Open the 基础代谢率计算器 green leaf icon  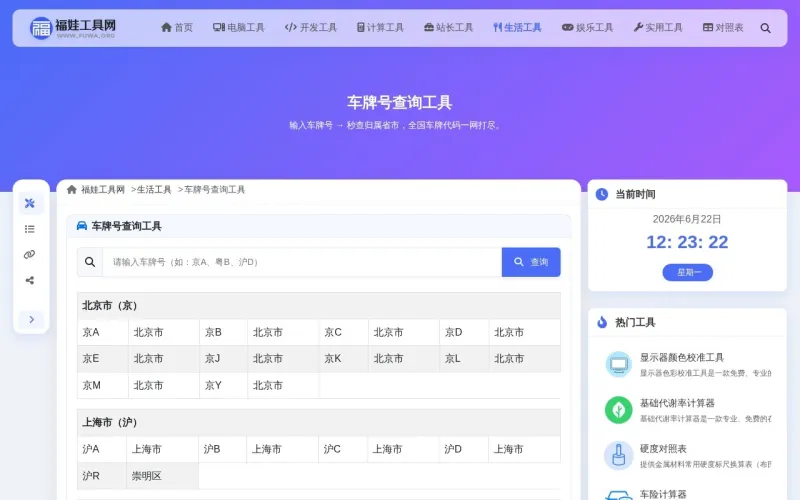(x=618, y=410)
